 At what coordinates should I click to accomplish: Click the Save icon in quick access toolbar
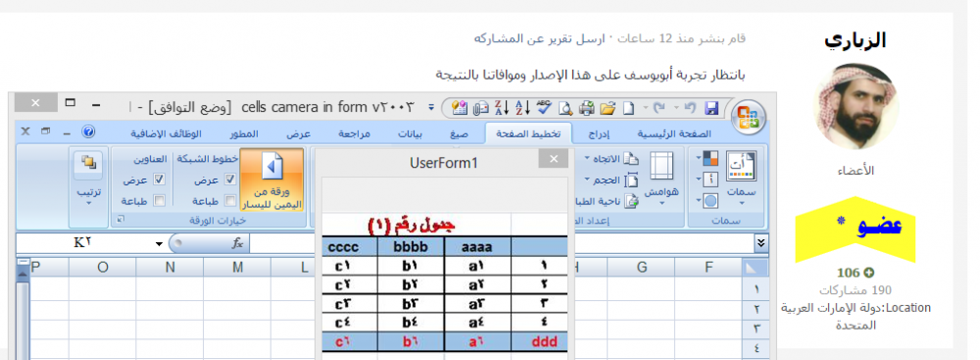pyautogui.click(x=711, y=108)
